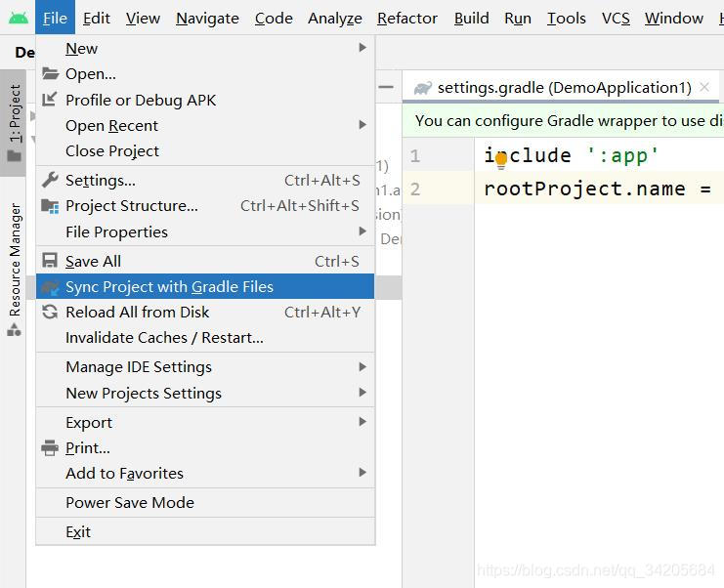Screen dimensions: 724x588
Task: Expand the New submenu arrow
Action: (362, 48)
